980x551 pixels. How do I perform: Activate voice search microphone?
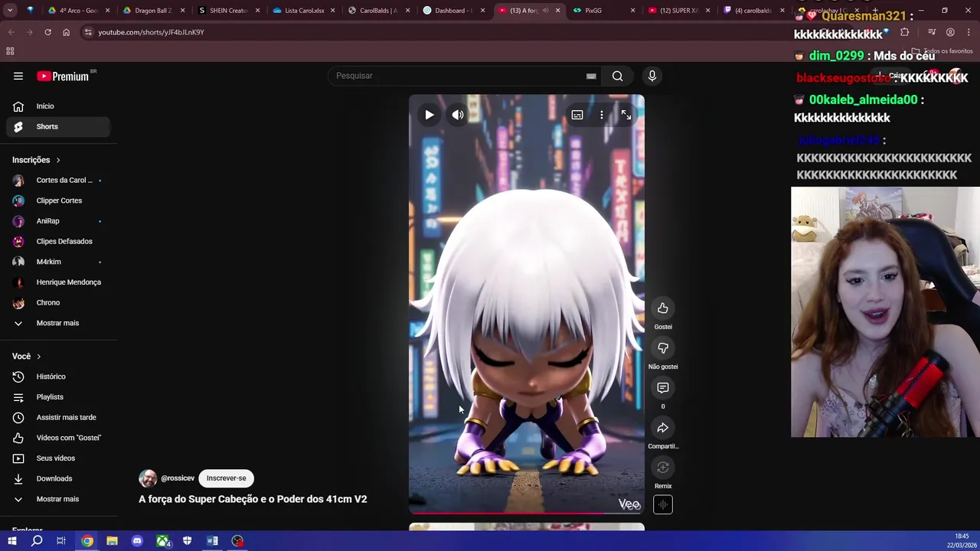(x=652, y=76)
